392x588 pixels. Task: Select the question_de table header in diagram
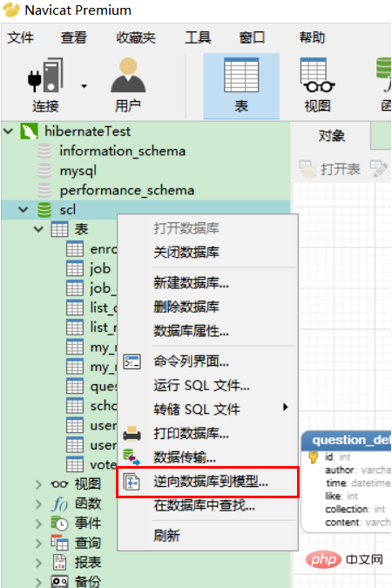pos(346,440)
